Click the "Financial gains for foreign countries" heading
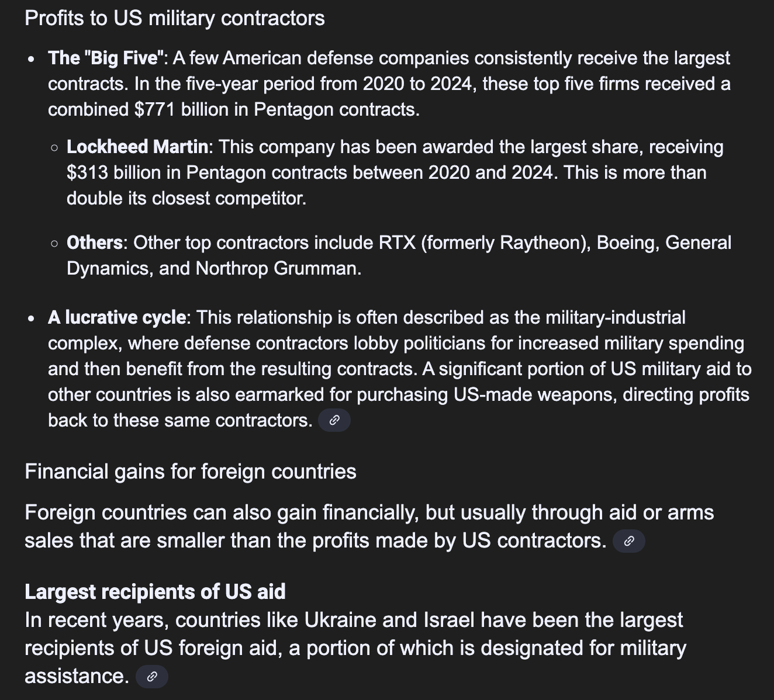The height and width of the screenshot is (700, 774). pos(191,472)
